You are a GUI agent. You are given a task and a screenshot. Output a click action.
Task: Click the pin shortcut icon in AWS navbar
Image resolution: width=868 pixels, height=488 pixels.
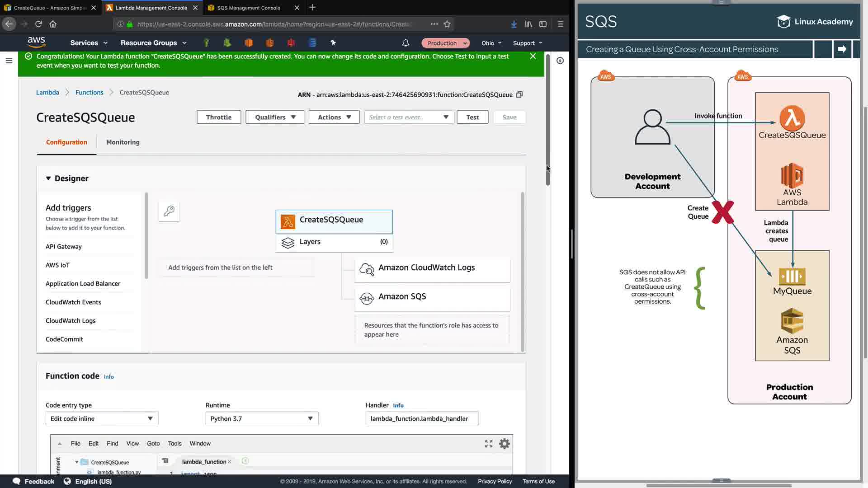pos(333,42)
